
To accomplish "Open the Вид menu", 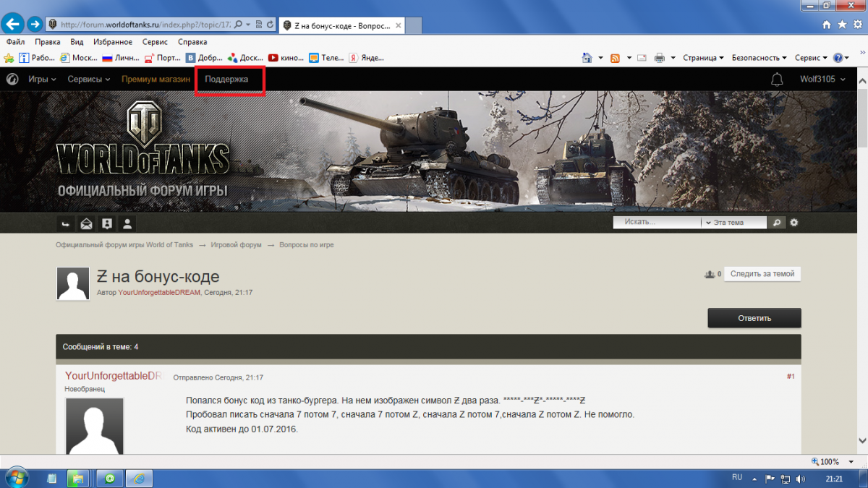I will 77,42.
